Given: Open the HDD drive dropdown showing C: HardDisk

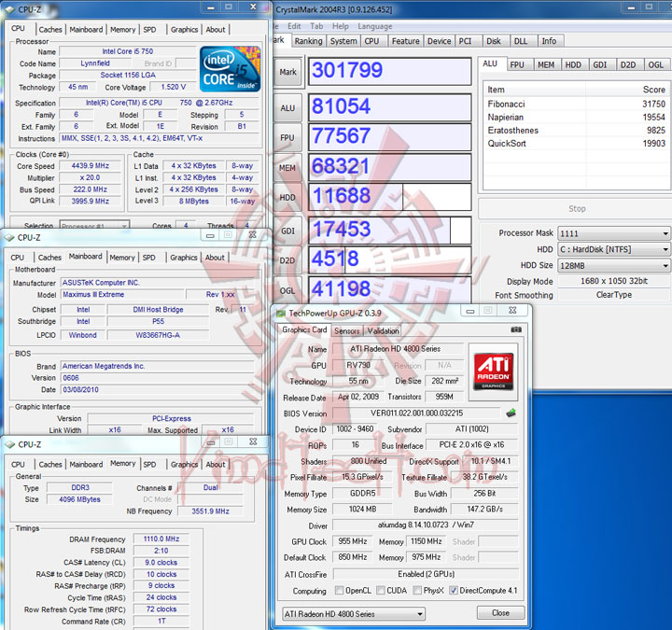Looking at the screenshot, I should (x=613, y=249).
